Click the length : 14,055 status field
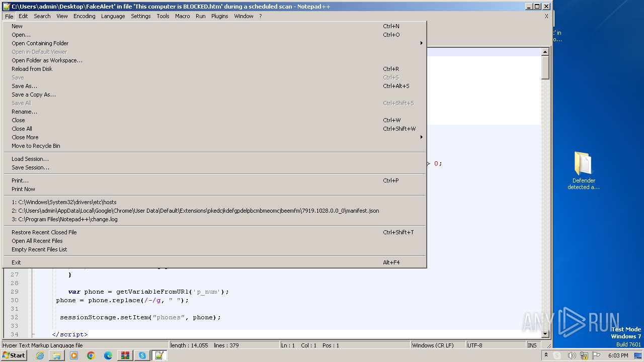Viewport: 644px width, 362px height. pos(224,345)
